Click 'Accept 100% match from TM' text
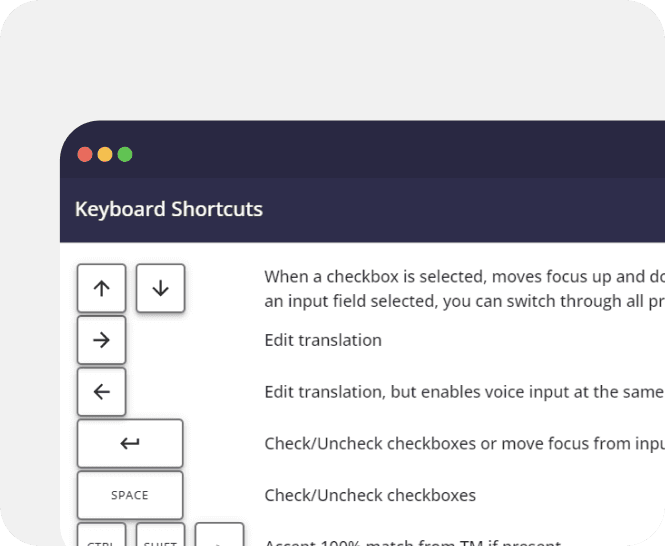The image size is (665, 546). 413,542
